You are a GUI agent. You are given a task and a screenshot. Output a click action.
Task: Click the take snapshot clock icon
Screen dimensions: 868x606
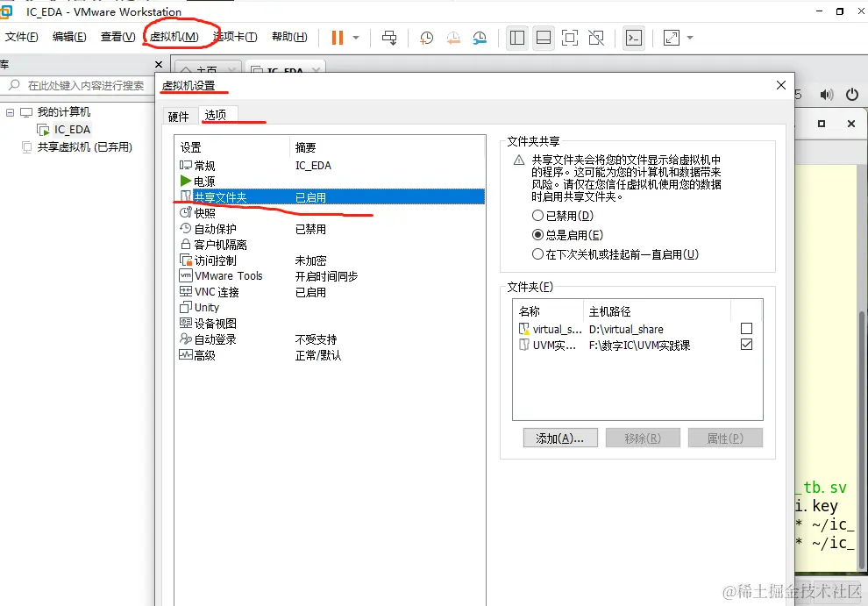(426, 38)
